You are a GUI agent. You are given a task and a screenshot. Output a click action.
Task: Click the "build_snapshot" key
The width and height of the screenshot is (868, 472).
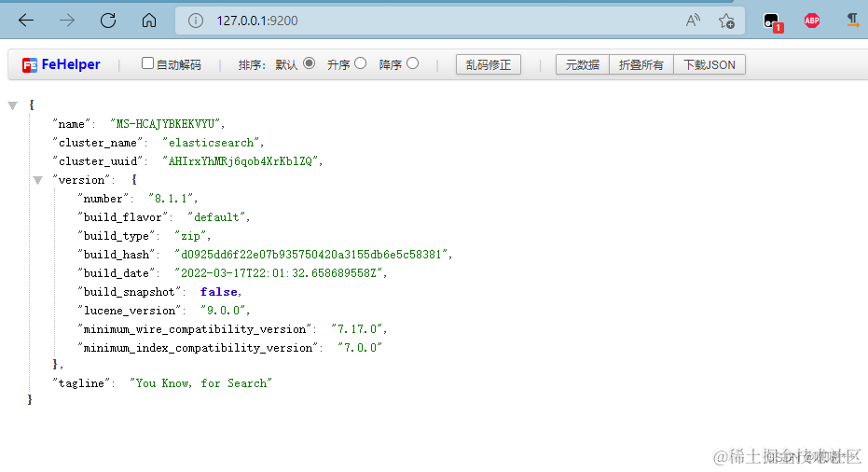[129, 292]
